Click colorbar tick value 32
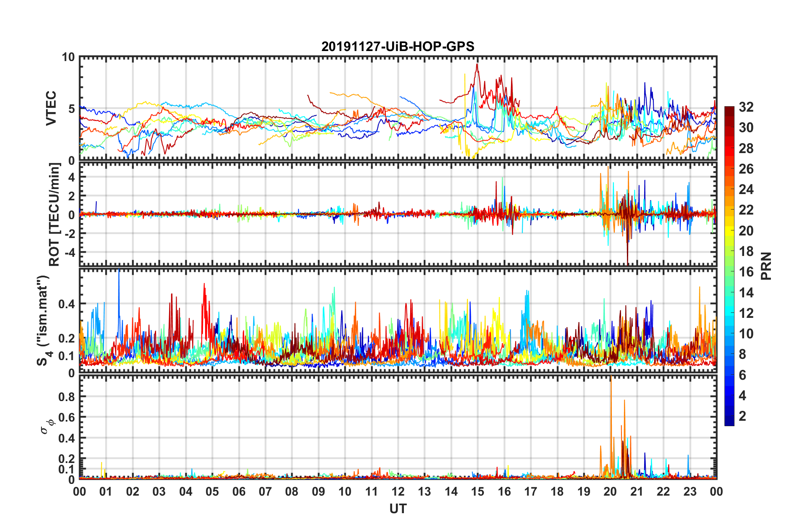This screenshot has width=796, height=532. [746, 107]
